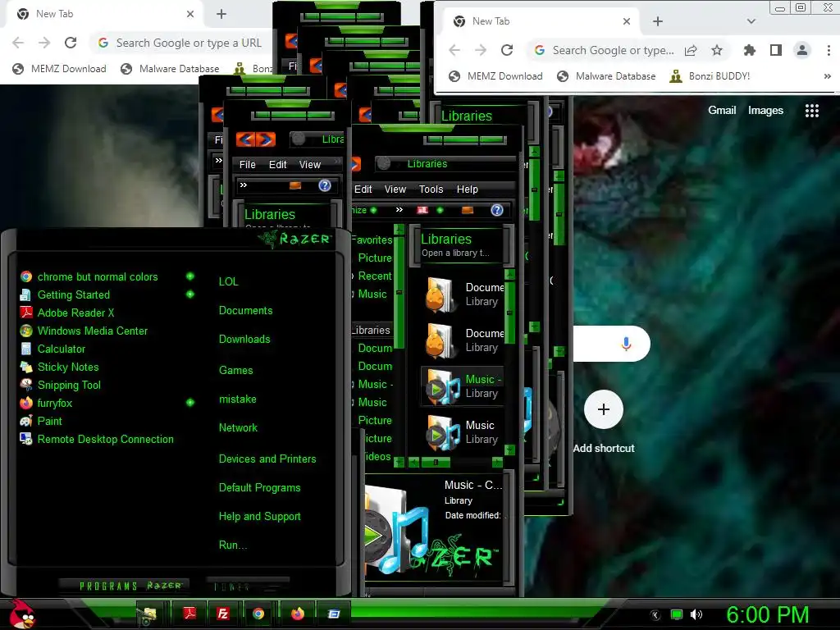This screenshot has width=840, height=630.
Task: Click share page icon in right Chrome
Action: click(x=691, y=50)
